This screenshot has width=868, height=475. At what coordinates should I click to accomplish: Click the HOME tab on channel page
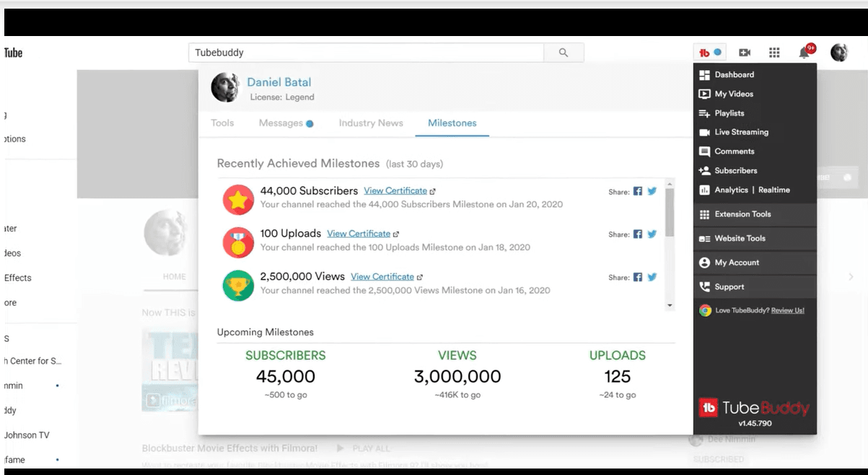tap(174, 277)
